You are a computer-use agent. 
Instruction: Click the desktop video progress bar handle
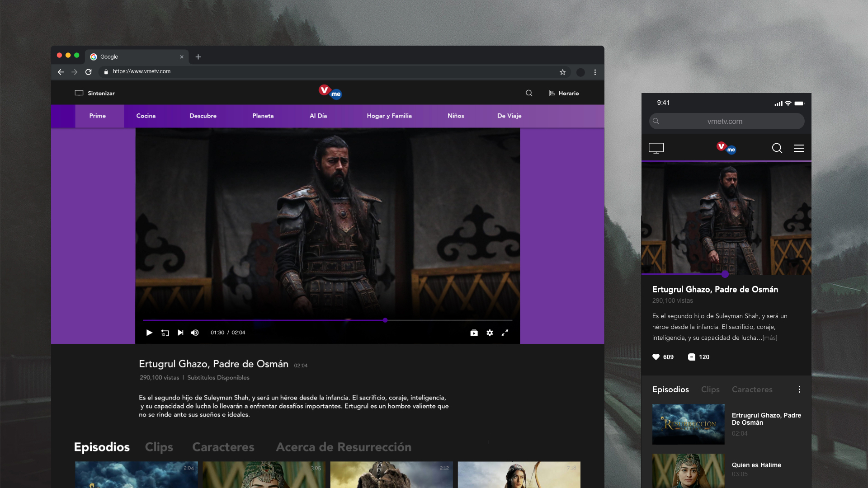click(385, 320)
